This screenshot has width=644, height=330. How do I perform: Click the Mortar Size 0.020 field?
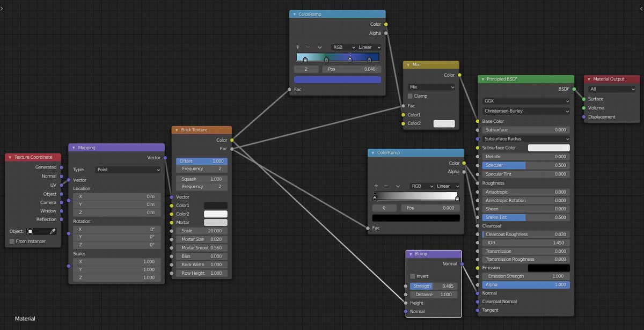pos(202,239)
